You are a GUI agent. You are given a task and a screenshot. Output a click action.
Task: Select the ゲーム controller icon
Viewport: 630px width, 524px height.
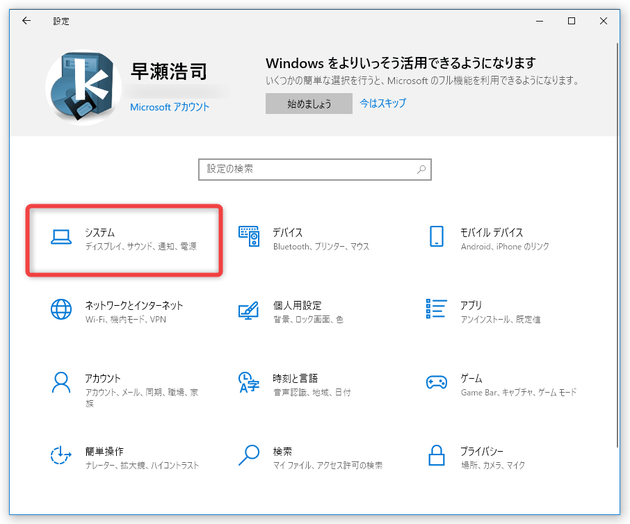pos(436,382)
